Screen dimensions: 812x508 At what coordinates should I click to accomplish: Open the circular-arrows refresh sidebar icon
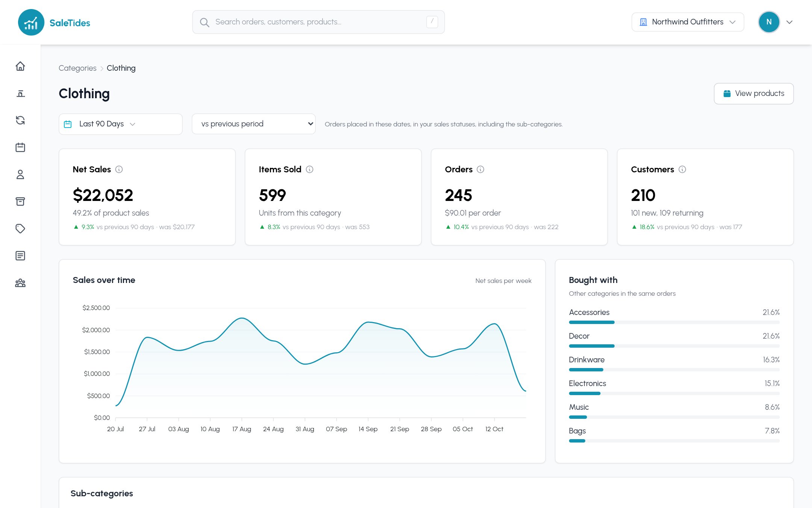pyautogui.click(x=20, y=120)
